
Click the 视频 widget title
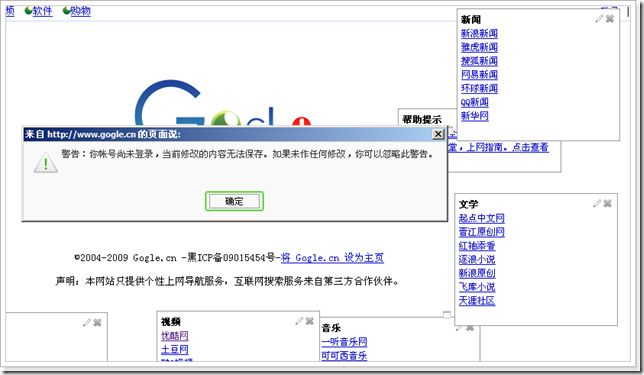pyautogui.click(x=171, y=322)
